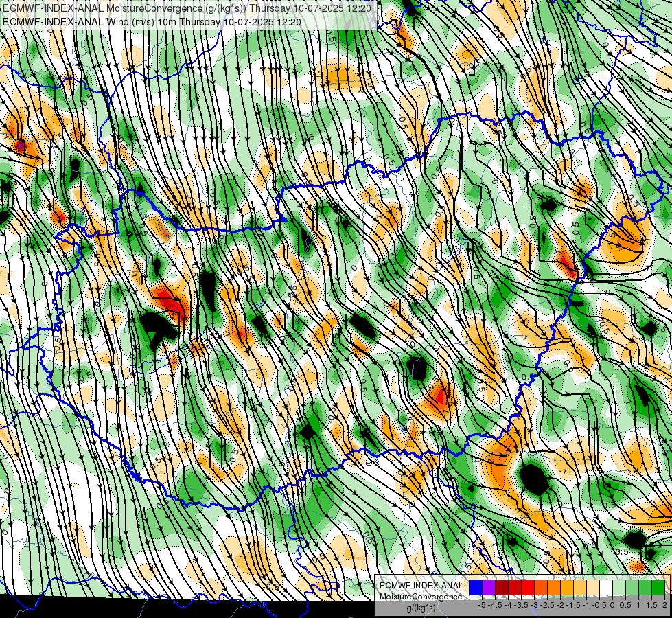Select the white legend swatch
The width and height of the screenshot is (672, 618).
(x=606, y=588)
